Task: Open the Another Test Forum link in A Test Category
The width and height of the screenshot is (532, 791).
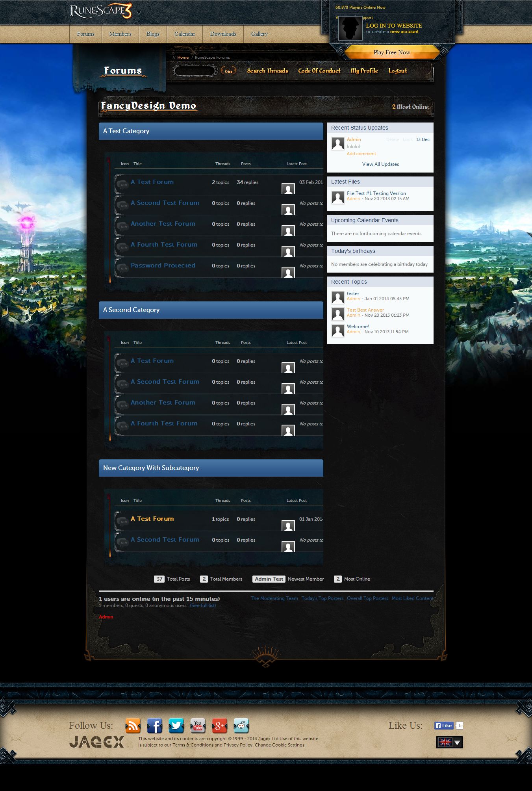Action: 163,224
